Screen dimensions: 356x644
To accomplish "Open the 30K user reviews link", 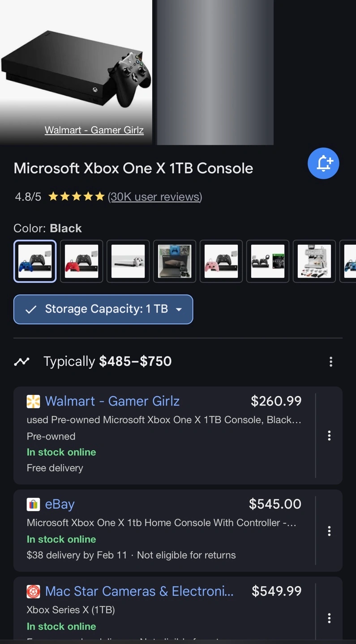I will [x=155, y=197].
